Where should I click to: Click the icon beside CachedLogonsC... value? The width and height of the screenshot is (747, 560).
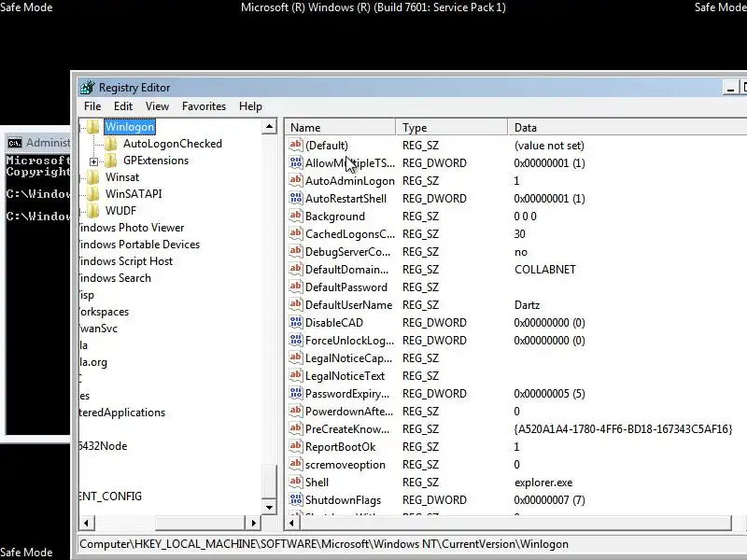[295, 234]
